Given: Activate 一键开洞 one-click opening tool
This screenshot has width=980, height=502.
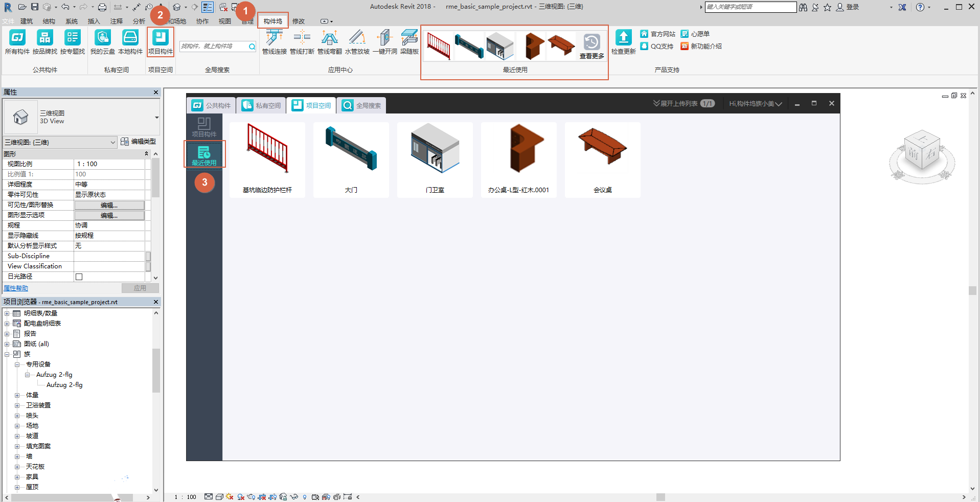Looking at the screenshot, I should click(x=385, y=42).
